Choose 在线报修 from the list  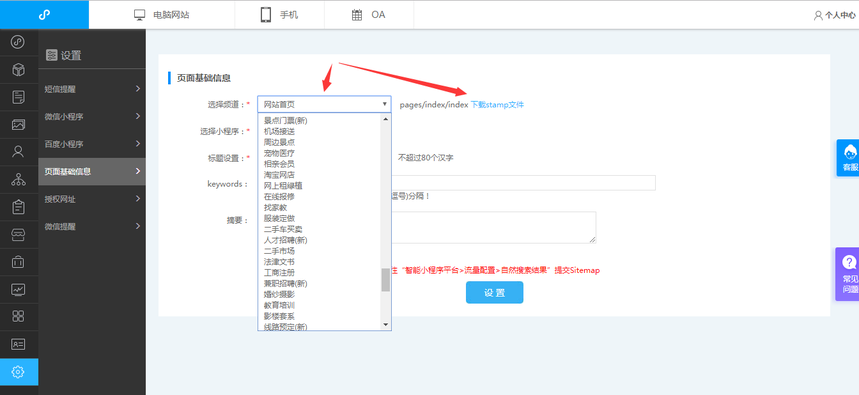coord(279,196)
